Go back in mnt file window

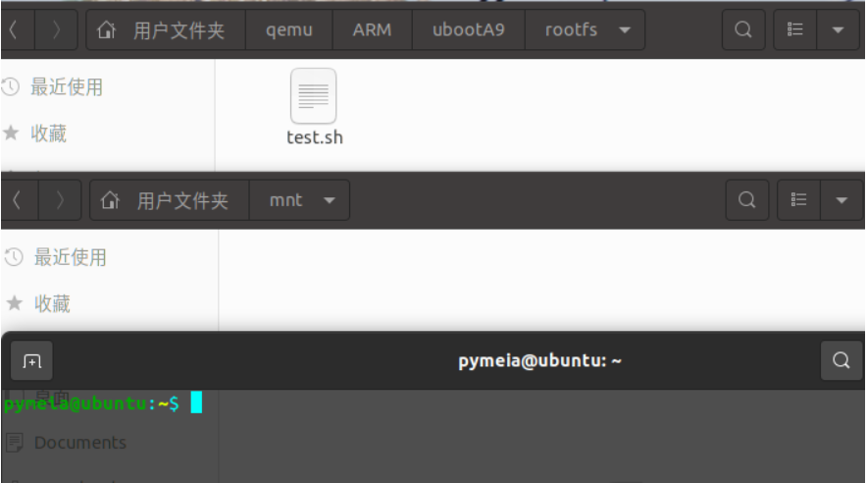point(17,200)
